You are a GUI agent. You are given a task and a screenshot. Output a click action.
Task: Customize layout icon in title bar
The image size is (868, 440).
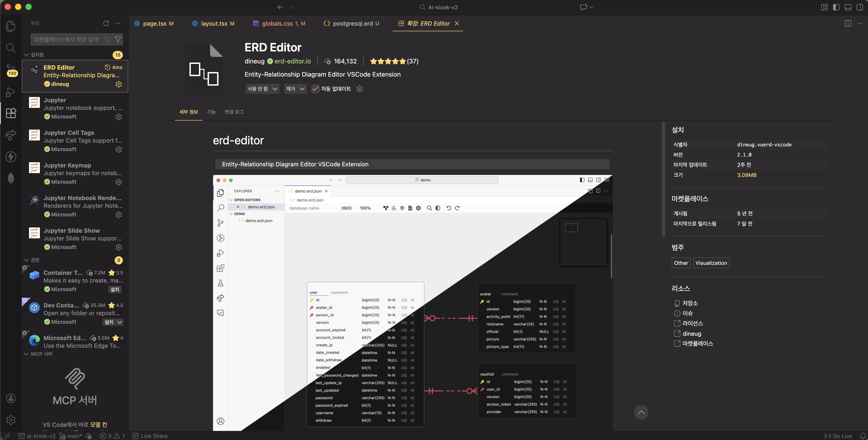pyautogui.click(x=824, y=7)
